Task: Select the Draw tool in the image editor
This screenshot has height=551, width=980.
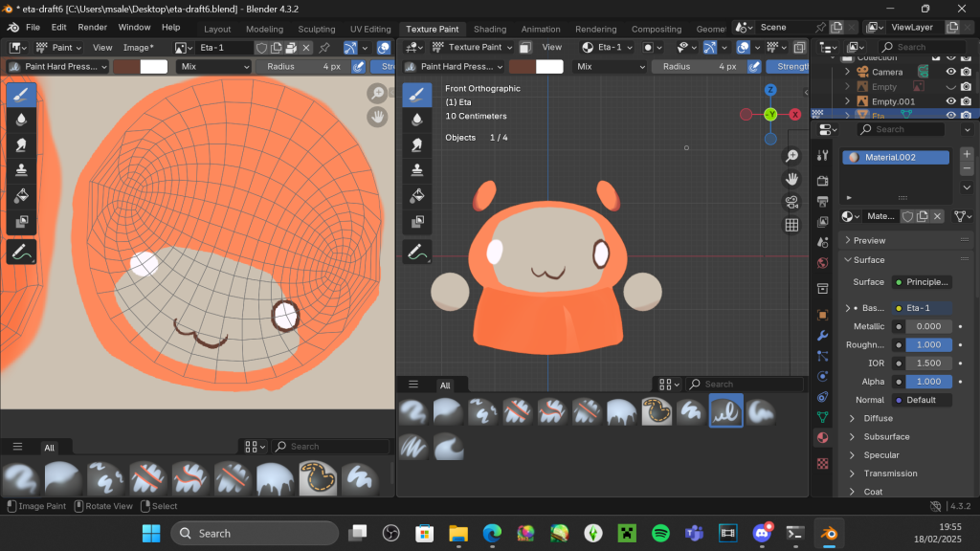Action: tap(21, 95)
